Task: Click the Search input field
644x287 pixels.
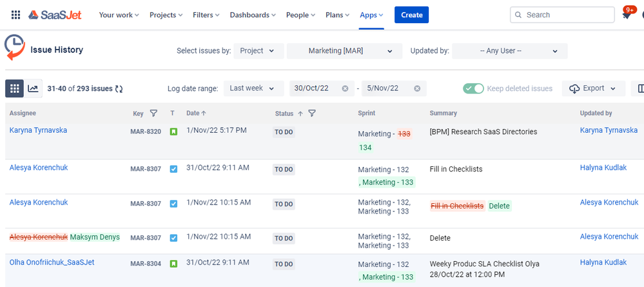Action: click(562, 15)
